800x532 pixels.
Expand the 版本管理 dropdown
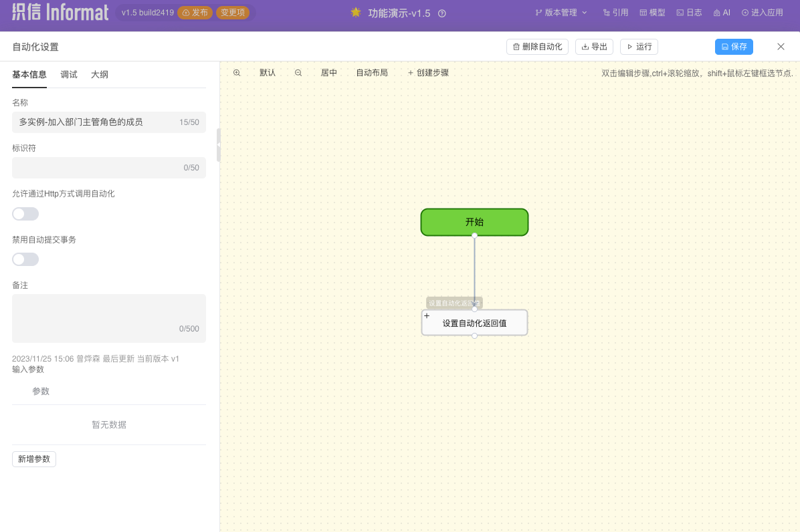pyautogui.click(x=561, y=13)
